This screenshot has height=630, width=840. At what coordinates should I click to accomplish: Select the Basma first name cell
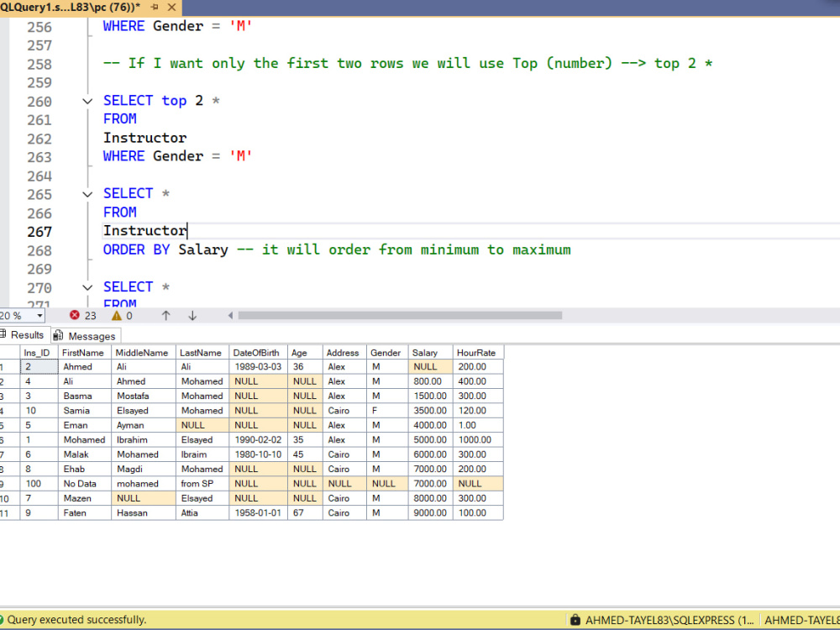[x=85, y=396]
